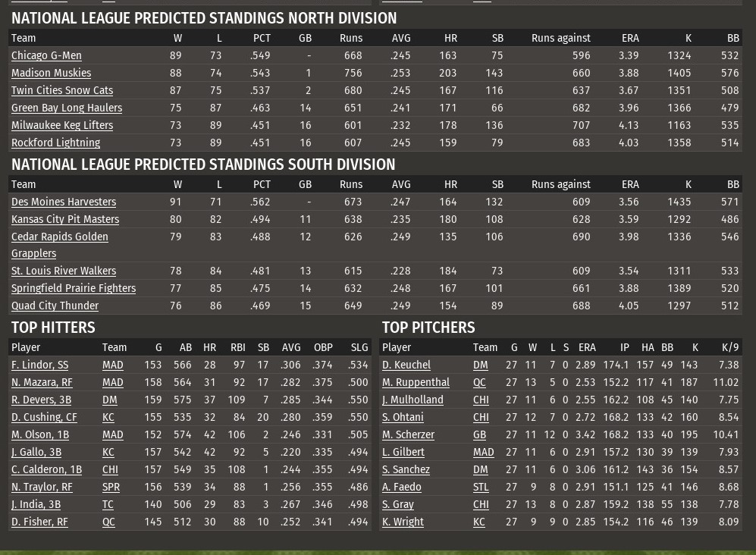Select Green Bay Long Haulers team
Screen dimensions: 756x555
[67, 108]
